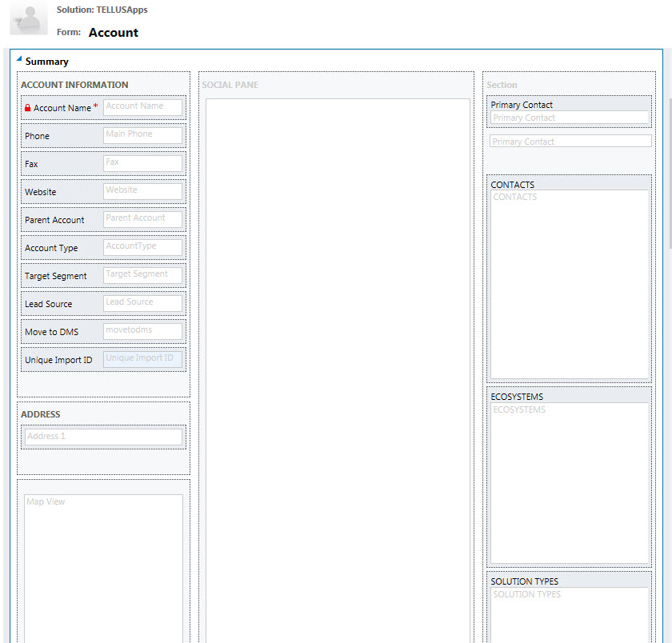
Task: Click the account entity avatar icon
Action: pyautogui.click(x=29, y=19)
